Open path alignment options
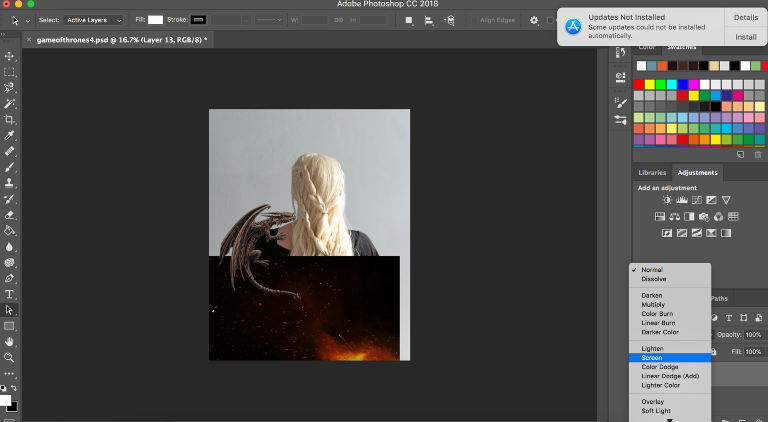The height and width of the screenshot is (422, 768). (x=429, y=20)
